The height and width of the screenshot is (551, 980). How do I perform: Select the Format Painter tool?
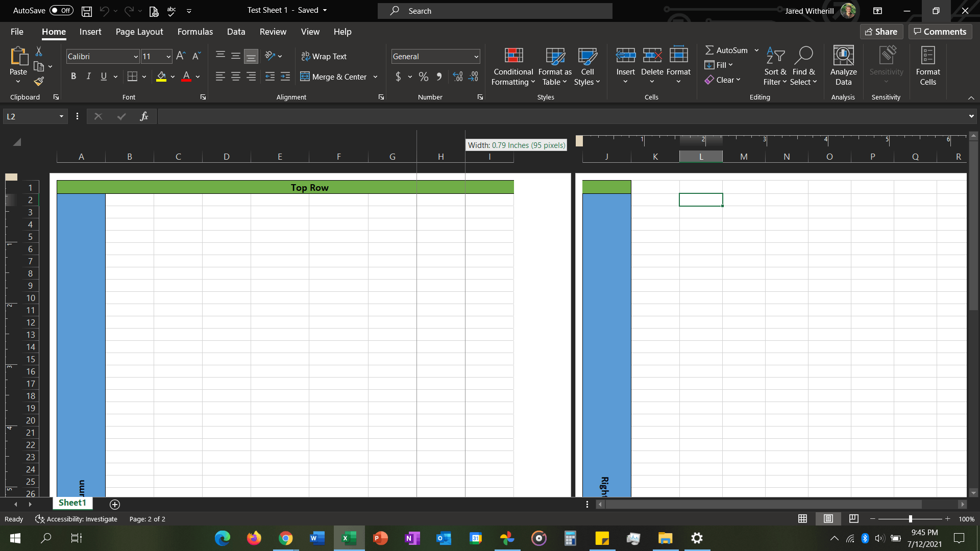39,81
